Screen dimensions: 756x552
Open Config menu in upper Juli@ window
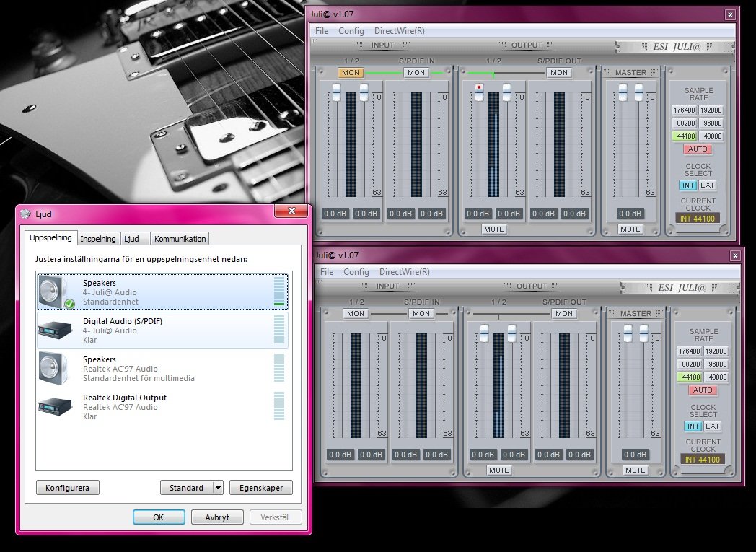point(351,31)
